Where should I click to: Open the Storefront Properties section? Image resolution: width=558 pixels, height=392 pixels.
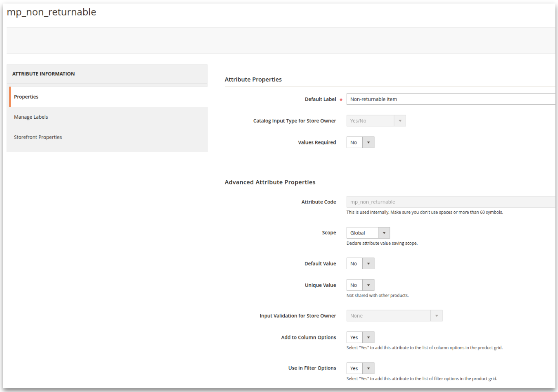[x=38, y=137]
